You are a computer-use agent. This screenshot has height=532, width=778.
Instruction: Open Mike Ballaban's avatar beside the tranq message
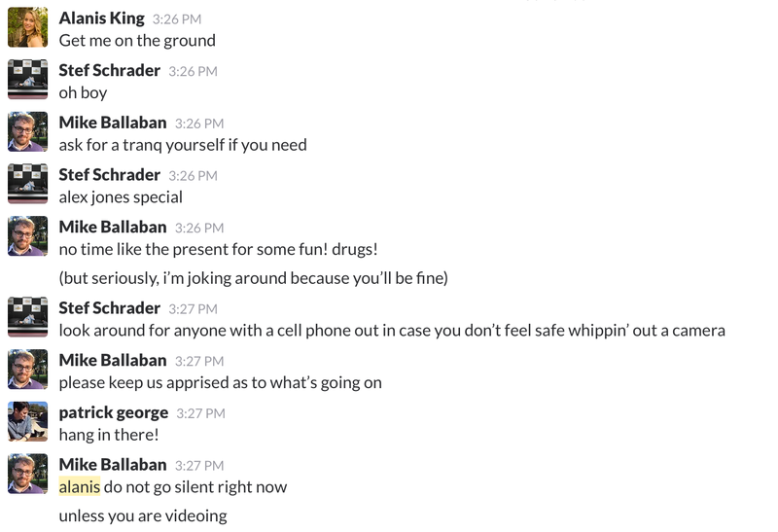(28, 131)
